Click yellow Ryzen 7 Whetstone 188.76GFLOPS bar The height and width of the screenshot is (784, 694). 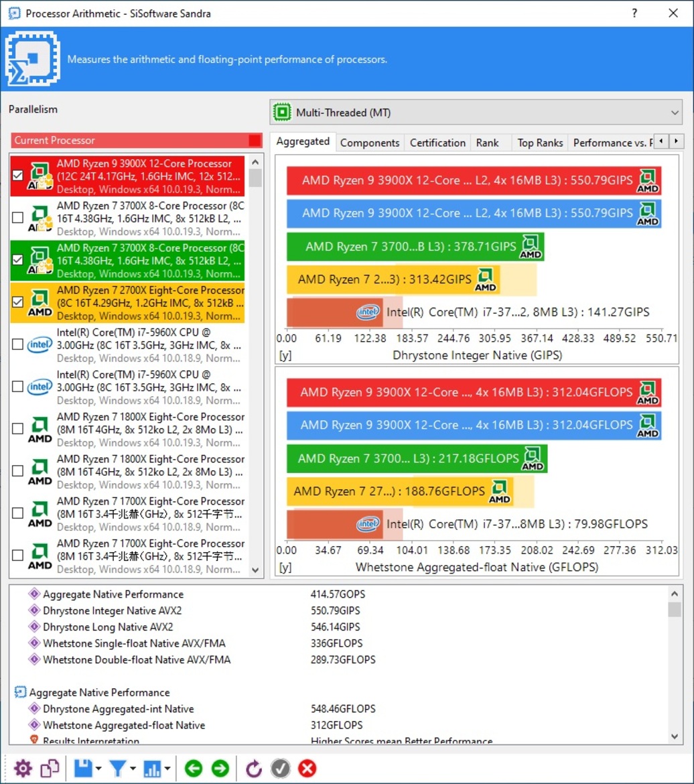pos(401,491)
